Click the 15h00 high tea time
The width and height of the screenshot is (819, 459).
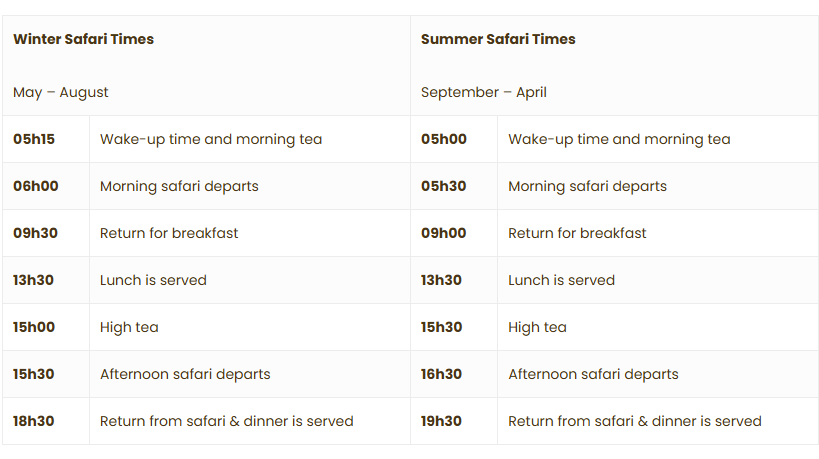[34, 327]
